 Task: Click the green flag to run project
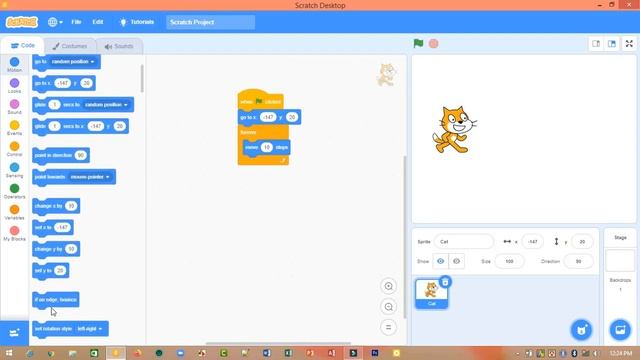(418, 43)
